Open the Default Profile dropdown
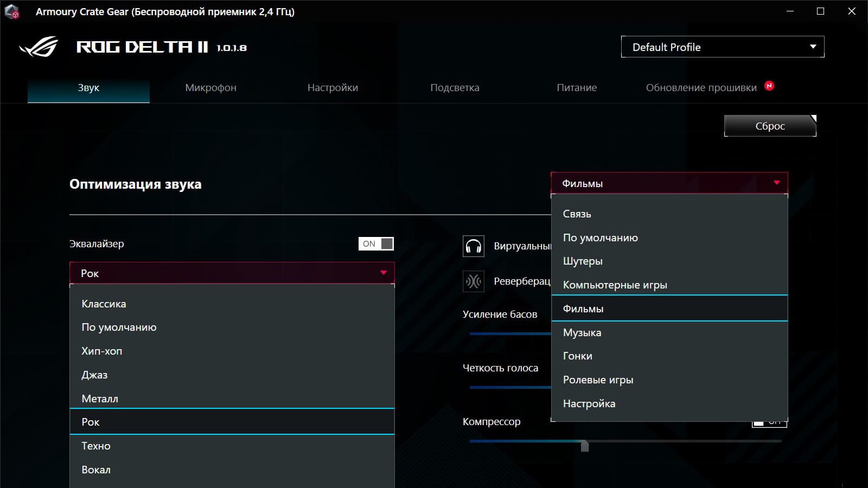This screenshot has height=488, width=868. [x=723, y=47]
